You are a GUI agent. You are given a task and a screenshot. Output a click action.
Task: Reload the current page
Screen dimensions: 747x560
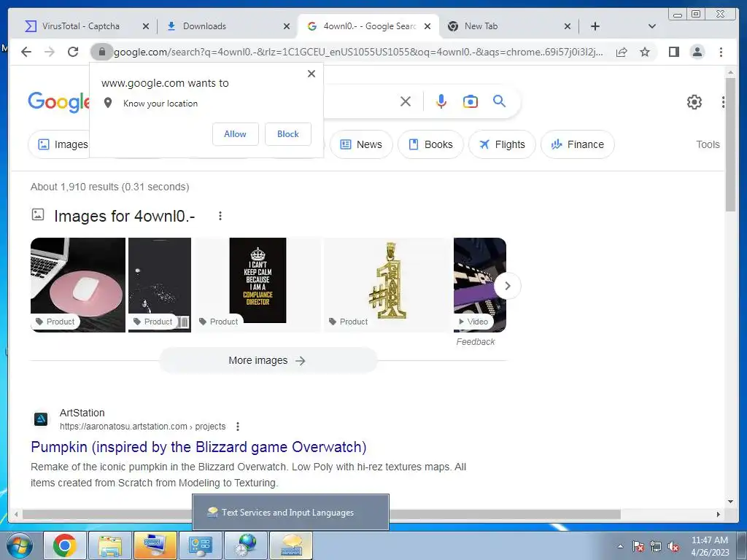73,52
